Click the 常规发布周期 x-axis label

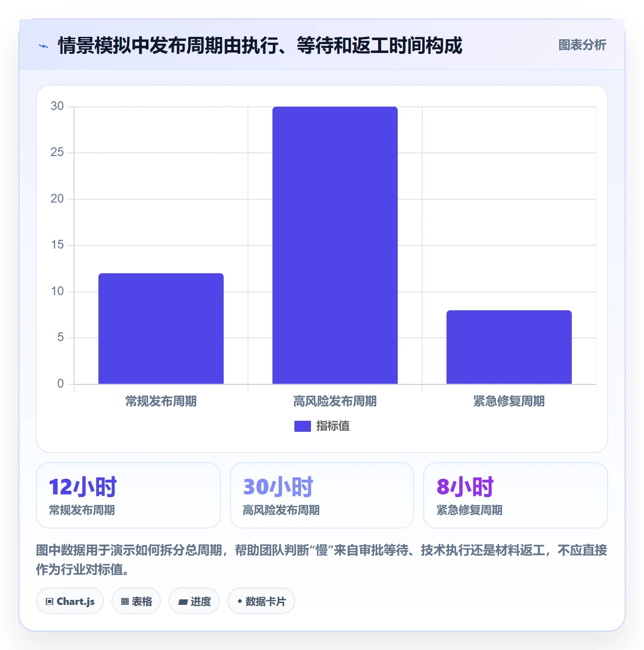tap(161, 401)
